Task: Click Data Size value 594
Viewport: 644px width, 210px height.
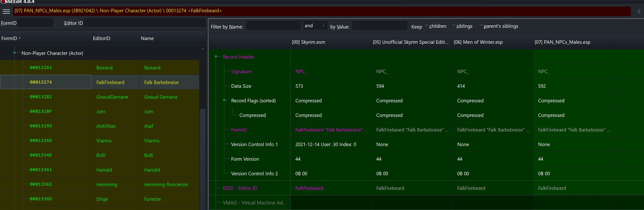Action: (380, 86)
